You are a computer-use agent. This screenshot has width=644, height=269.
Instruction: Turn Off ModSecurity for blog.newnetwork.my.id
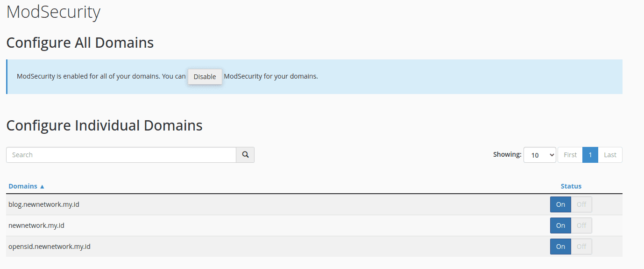click(581, 204)
